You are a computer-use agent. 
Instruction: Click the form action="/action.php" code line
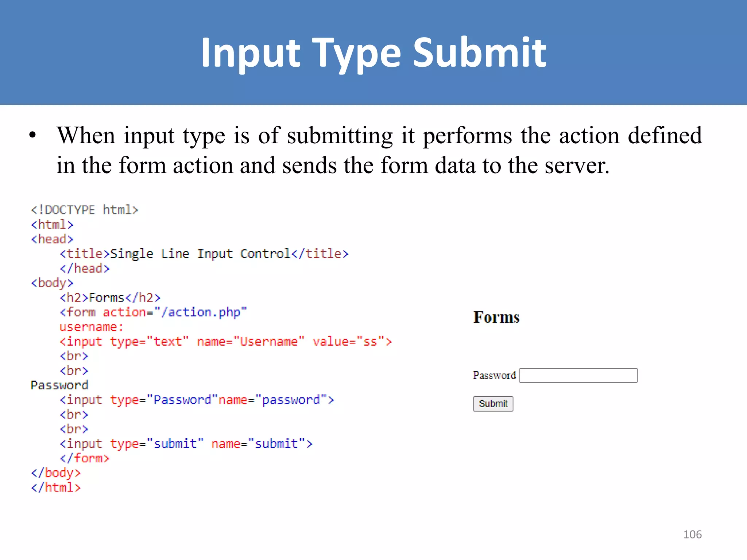pyautogui.click(x=153, y=312)
